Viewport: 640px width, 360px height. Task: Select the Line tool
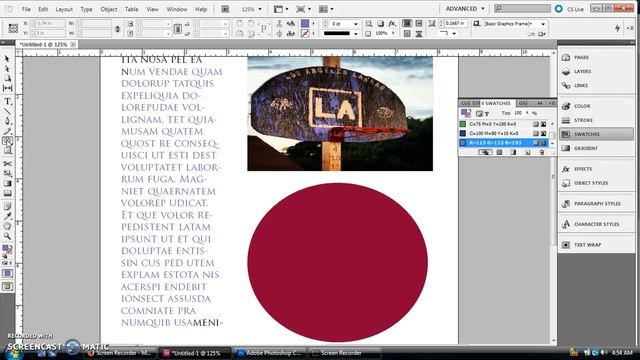7,111
